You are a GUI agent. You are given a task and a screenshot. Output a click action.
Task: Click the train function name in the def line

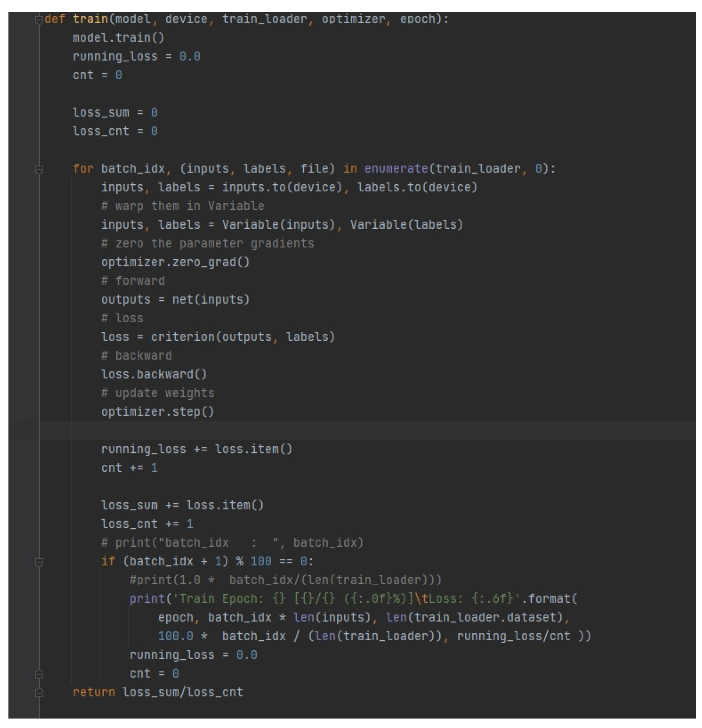(90, 19)
